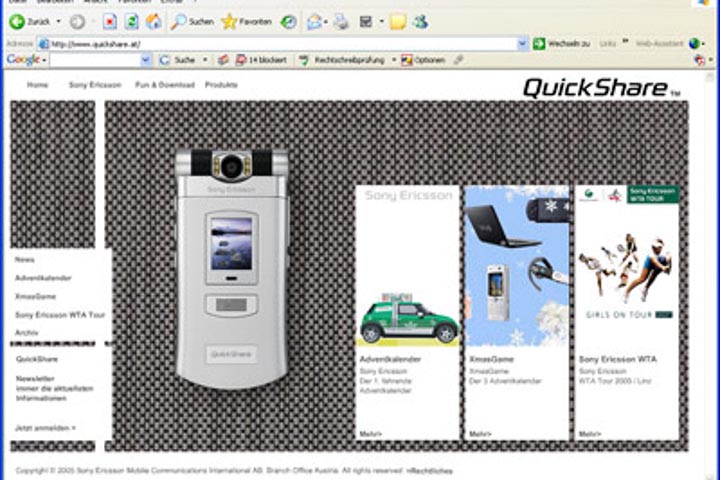Open the Home navigation item
720x480 pixels.
pyautogui.click(x=38, y=85)
